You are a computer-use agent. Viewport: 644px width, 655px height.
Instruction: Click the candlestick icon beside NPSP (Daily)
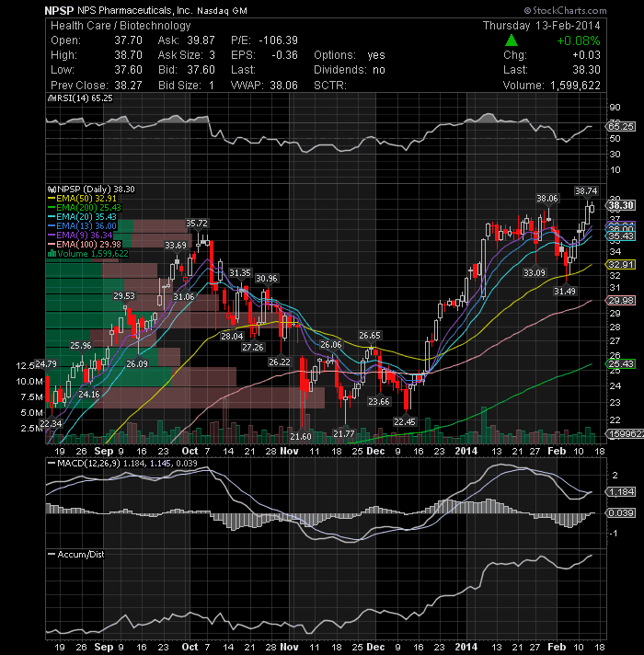(52, 190)
